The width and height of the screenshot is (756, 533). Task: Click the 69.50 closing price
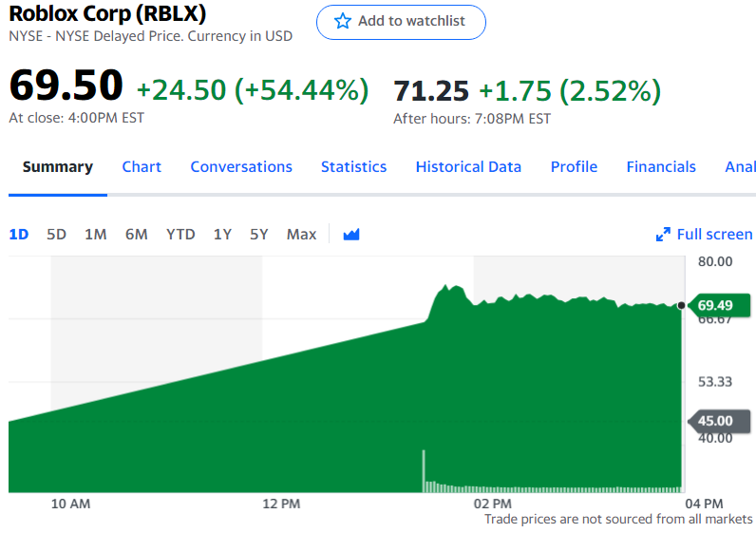(66, 85)
